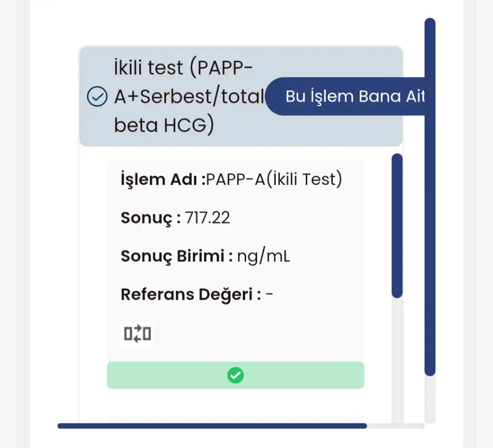Open the compare arrows icon under Referans Değeri
The height and width of the screenshot is (448, 493).
(x=138, y=333)
